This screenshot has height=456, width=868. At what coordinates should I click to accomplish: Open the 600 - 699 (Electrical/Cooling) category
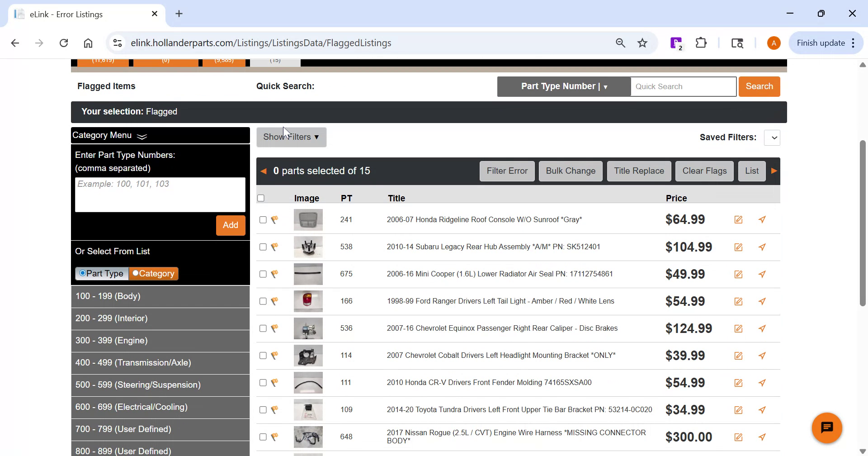click(160, 407)
